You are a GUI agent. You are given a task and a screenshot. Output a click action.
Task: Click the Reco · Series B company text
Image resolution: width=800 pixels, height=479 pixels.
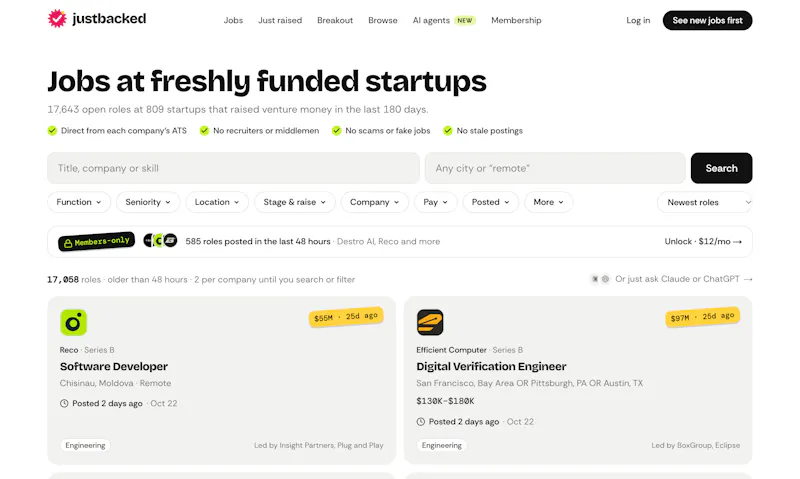pos(87,350)
